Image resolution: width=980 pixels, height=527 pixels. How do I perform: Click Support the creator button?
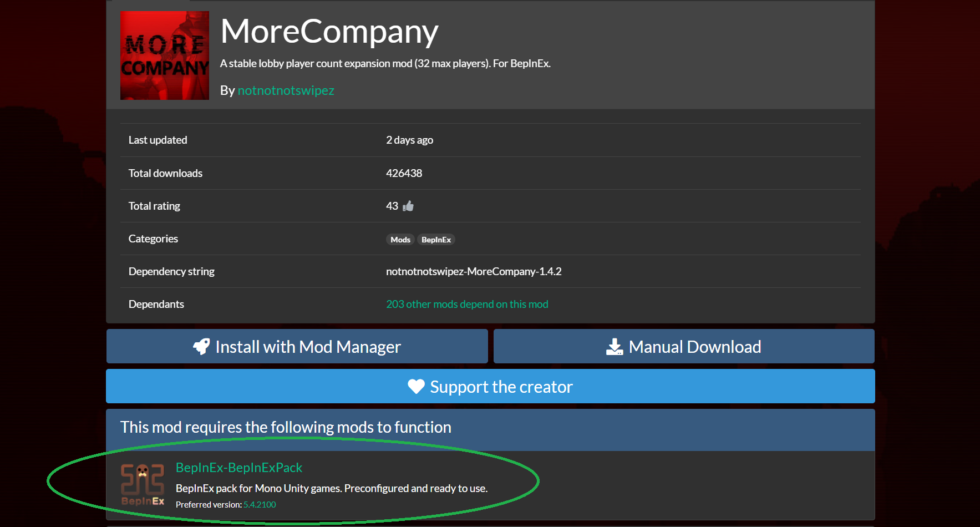pyautogui.click(x=490, y=386)
